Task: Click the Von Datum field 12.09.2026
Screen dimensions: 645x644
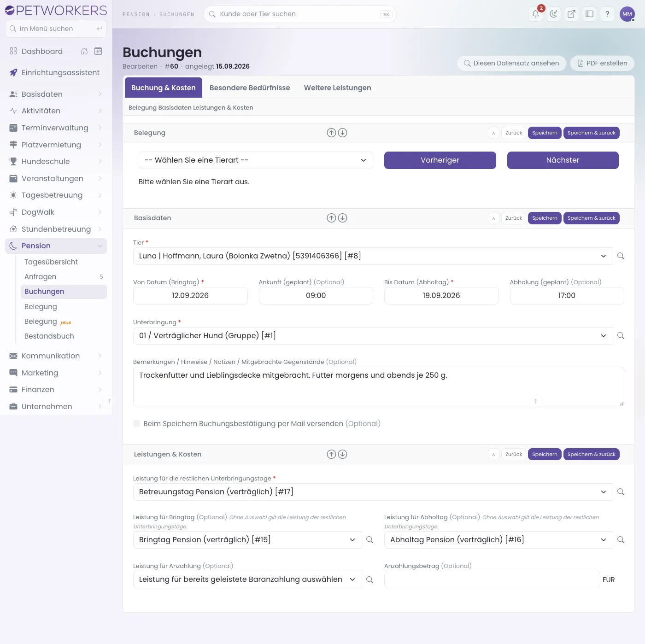Action: coord(190,296)
